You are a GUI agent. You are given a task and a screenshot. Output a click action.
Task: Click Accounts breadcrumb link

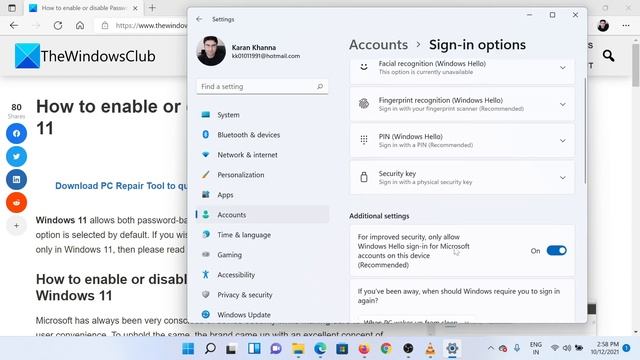(x=378, y=44)
